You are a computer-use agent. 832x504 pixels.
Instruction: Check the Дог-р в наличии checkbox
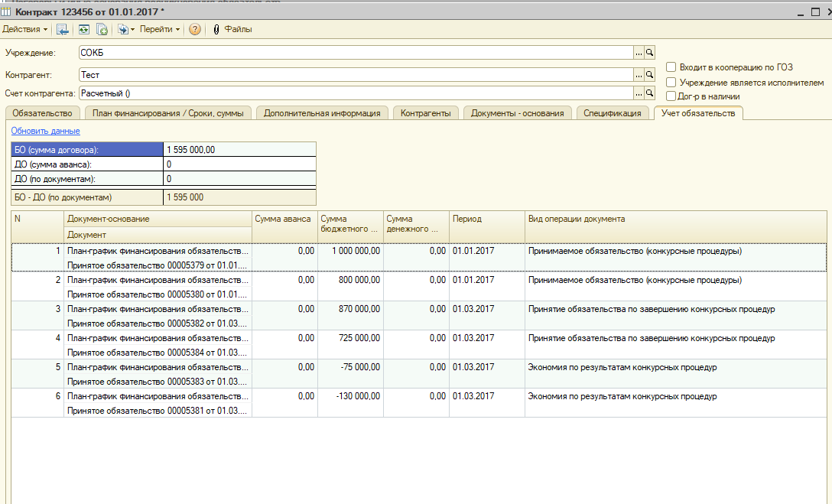point(671,96)
